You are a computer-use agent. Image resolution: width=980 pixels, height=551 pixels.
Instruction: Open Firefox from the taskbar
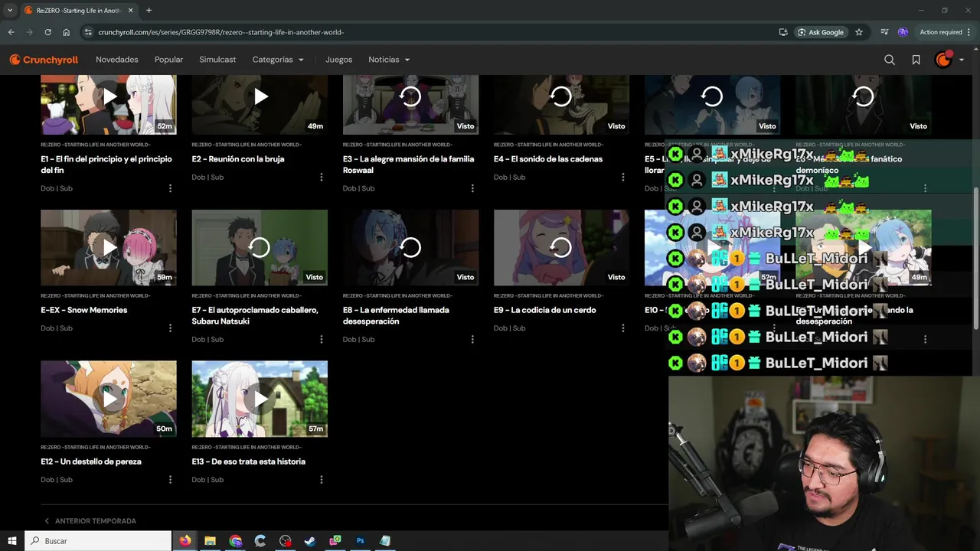[185, 541]
